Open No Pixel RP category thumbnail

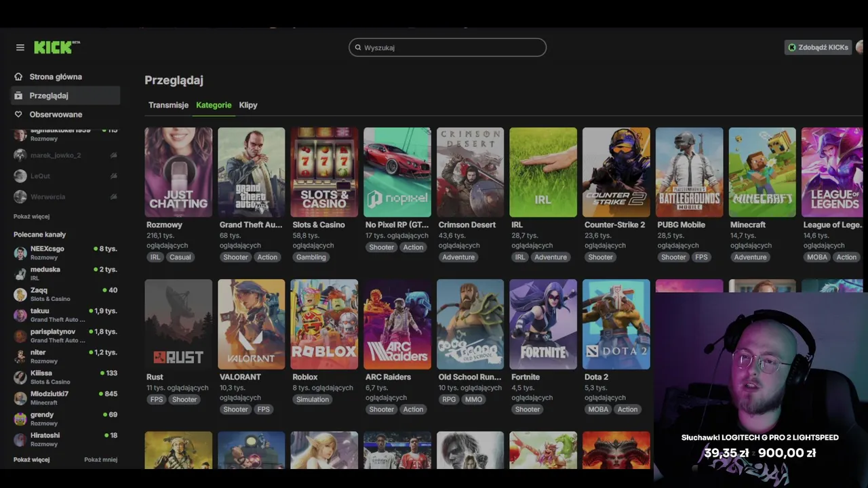pos(397,172)
